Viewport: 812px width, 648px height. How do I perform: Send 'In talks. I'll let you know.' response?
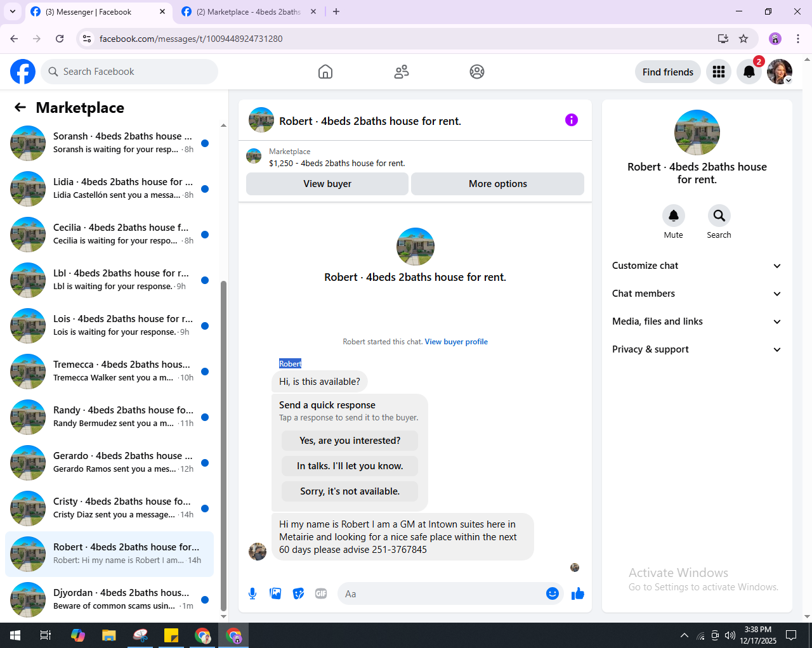tap(350, 466)
